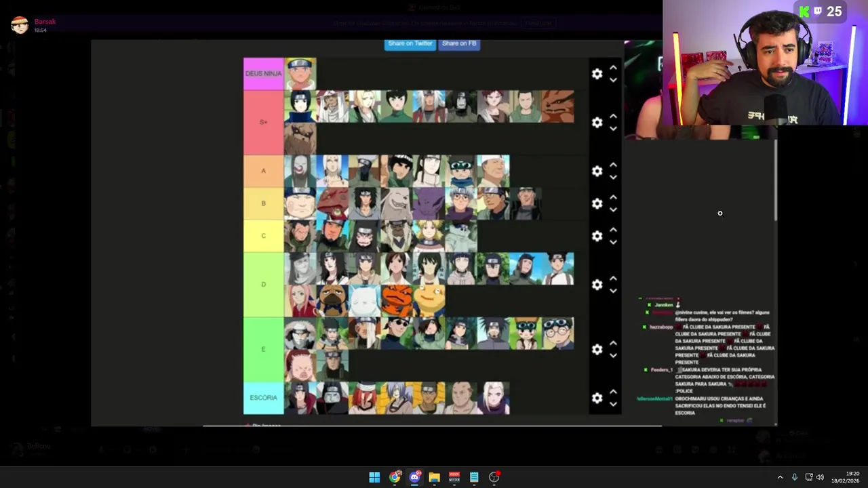The width and height of the screenshot is (868, 488).
Task: Open settings gear for DEUS NINJA tier
Action: pyautogui.click(x=597, y=74)
